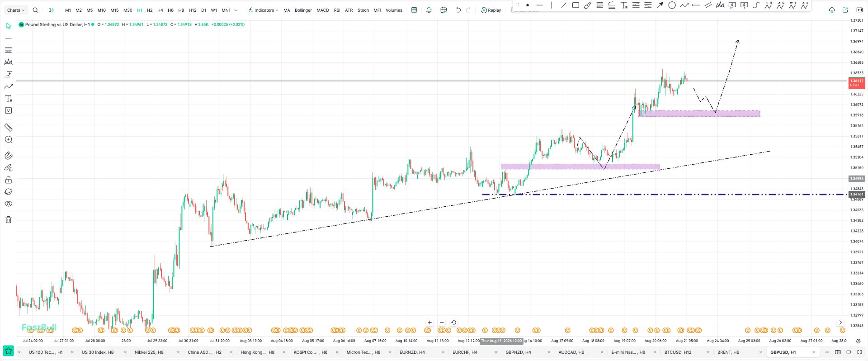
Task: Expand more timeframes chevron after MN1
Action: click(236, 10)
